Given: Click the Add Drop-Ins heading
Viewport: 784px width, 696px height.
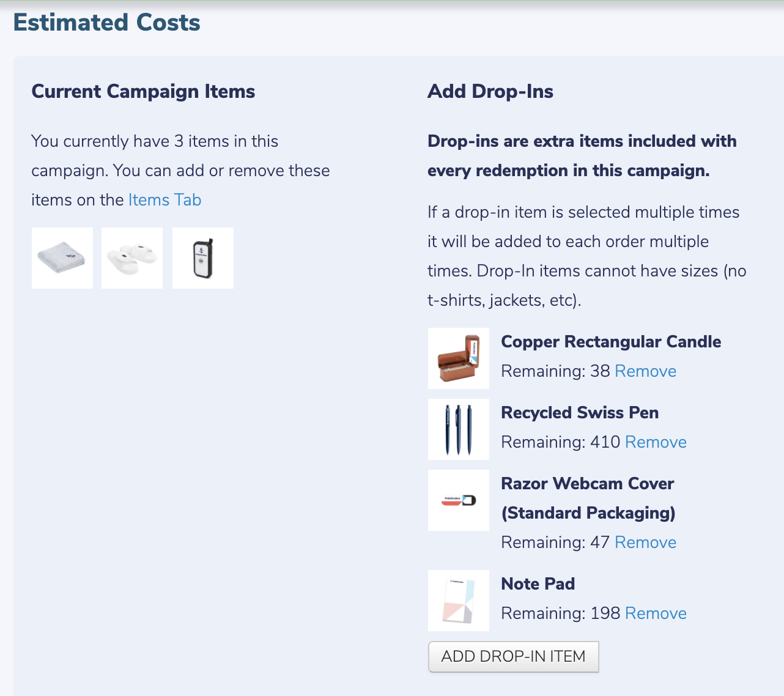Looking at the screenshot, I should [490, 91].
